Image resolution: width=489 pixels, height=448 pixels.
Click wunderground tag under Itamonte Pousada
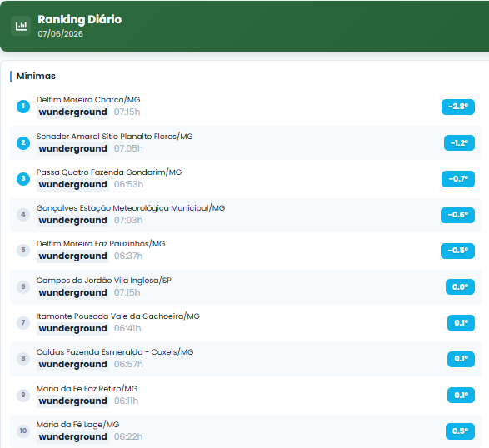point(72,329)
